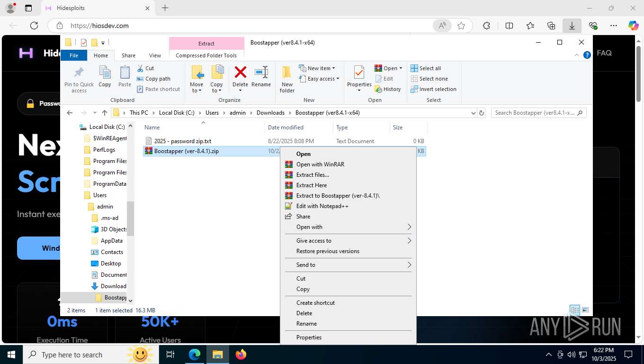Image resolution: width=644 pixels, height=364 pixels.
Task: Click Select none in ribbon
Action: pos(429,79)
